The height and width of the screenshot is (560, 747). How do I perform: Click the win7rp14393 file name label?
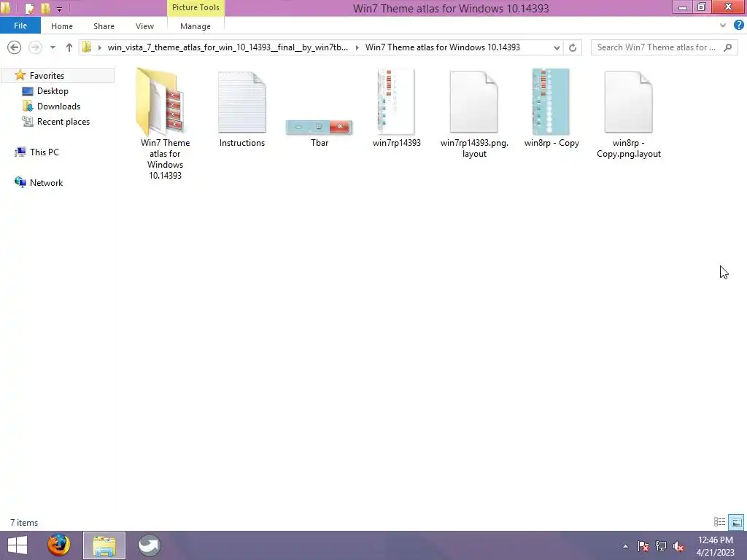click(396, 143)
